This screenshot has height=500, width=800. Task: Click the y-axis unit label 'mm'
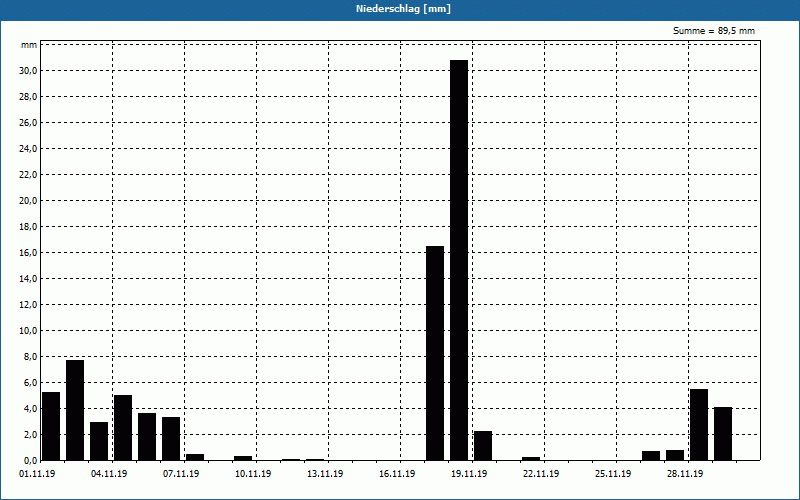[29, 45]
